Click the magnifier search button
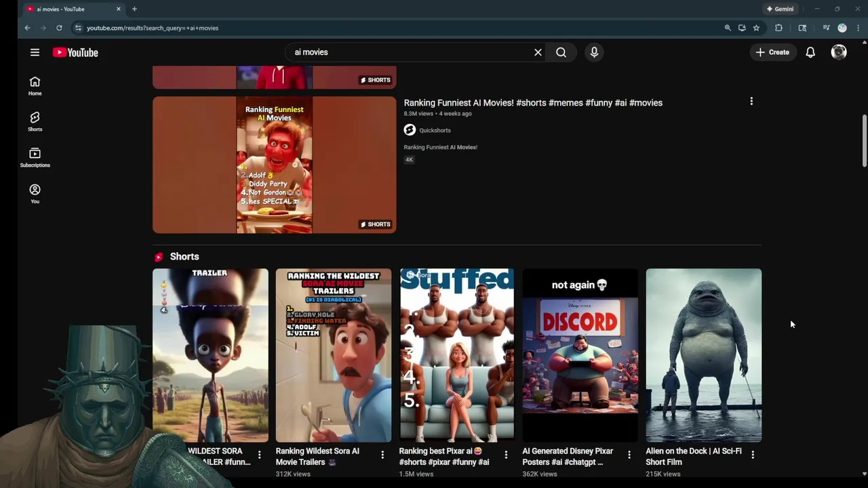This screenshot has height=488, width=868. pyautogui.click(x=561, y=52)
